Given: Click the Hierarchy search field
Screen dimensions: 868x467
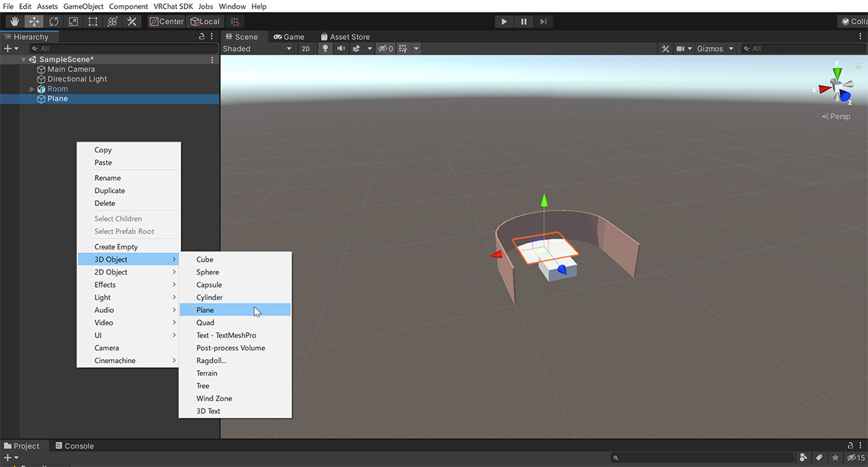Looking at the screenshot, I should [116, 48].
